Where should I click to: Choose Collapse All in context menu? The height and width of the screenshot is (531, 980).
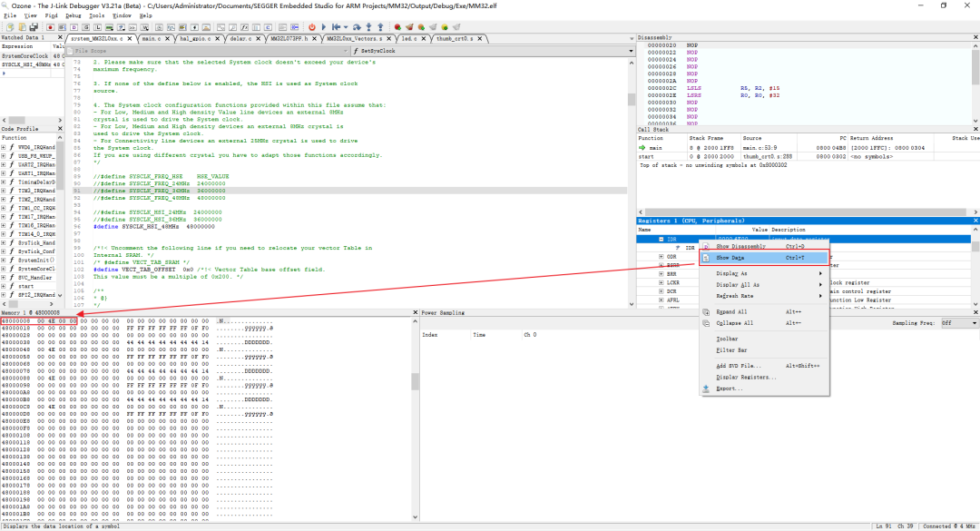764,323
